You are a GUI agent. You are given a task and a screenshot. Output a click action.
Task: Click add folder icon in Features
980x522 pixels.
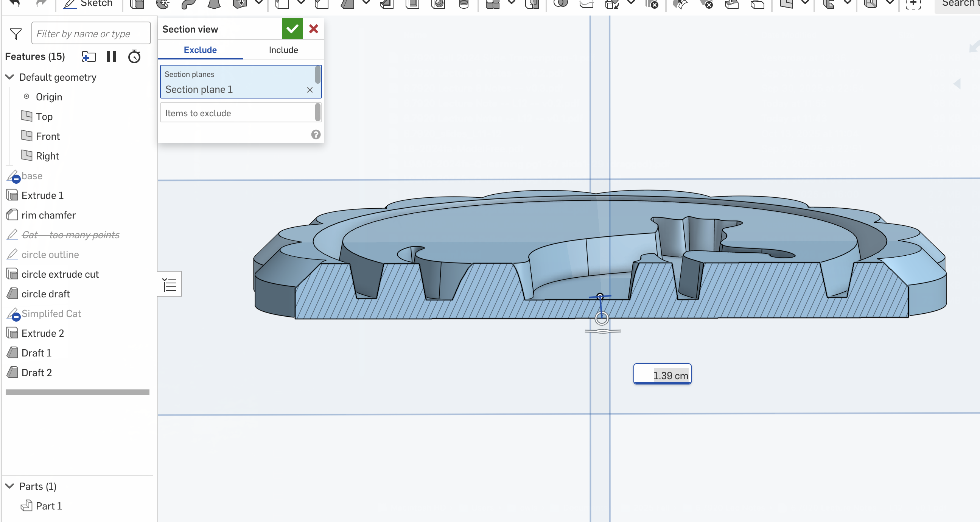89,57
